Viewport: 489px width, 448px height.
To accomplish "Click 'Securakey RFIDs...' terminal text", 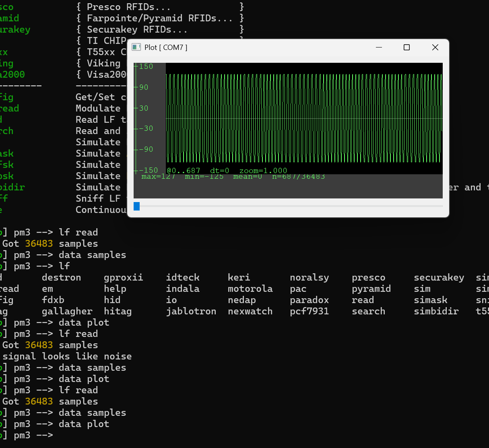I will coord(137,30).
